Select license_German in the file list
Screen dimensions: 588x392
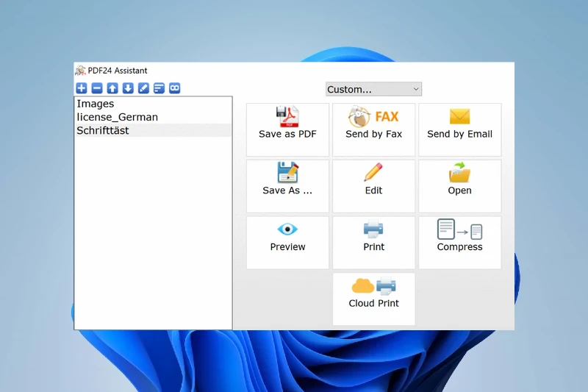153,117
